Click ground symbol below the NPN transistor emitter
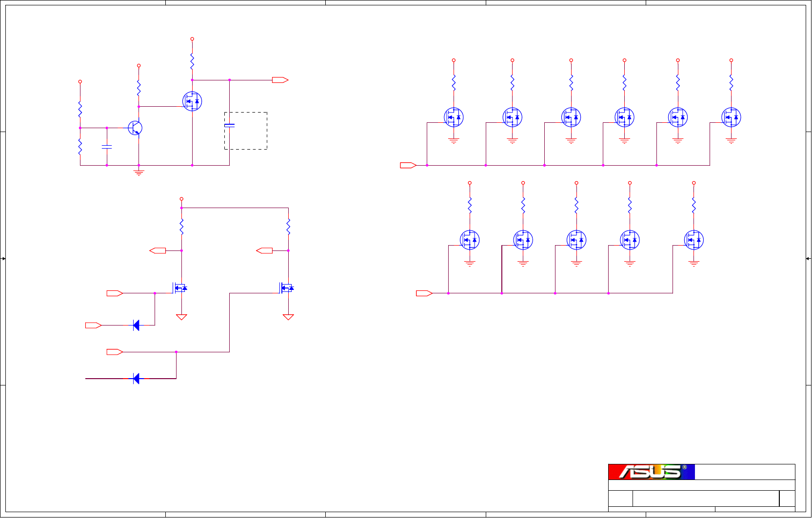This screenshot has height=518, width=812. tap(139, 172)
